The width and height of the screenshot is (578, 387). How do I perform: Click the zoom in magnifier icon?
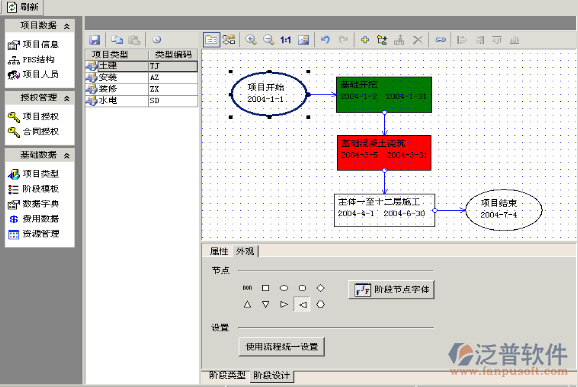[x=251, y=40]
